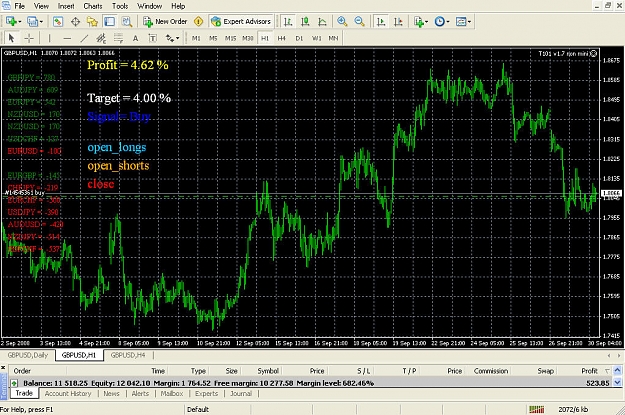This screenshot has width=625, height=415.
Task: Expand the Templates dropdown arrow
Action: (x=470, y=22)
